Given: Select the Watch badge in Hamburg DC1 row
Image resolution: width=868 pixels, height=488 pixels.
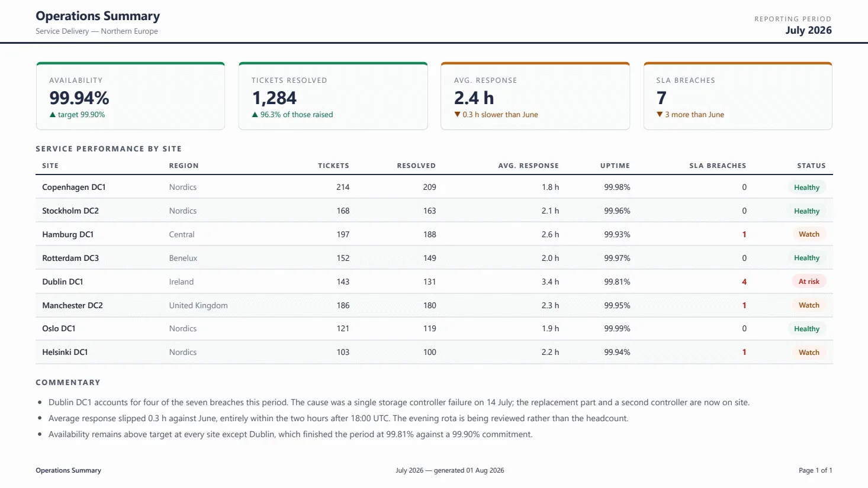Looking at the screenshot, I should coord(809,234).
